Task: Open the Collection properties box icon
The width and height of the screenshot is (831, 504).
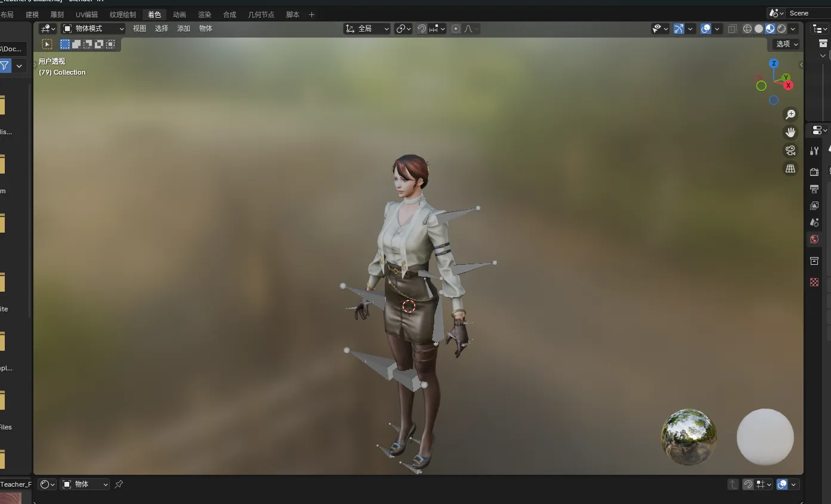Action: (814, 261)
